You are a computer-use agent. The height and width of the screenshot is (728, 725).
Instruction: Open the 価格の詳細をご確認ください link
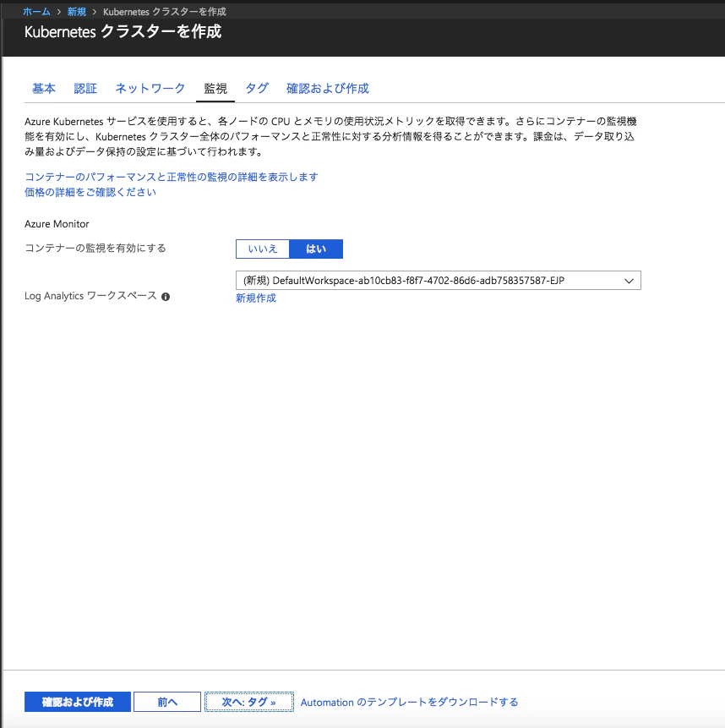pyautogui.click(x=90, y=192)
